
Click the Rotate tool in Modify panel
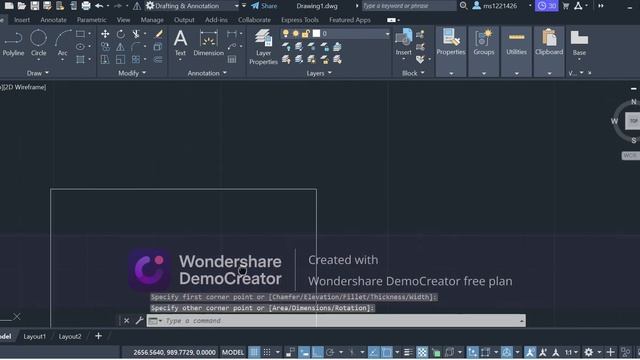(120, 34)
